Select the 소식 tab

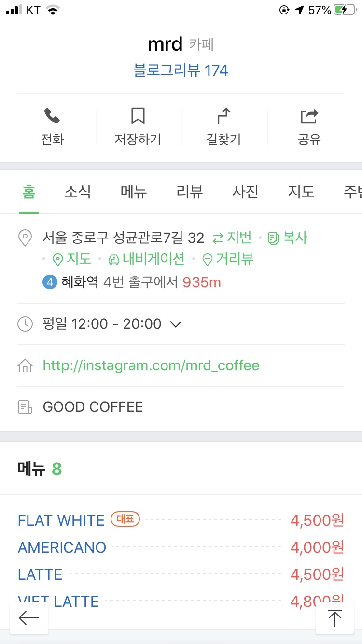point(78,192)
